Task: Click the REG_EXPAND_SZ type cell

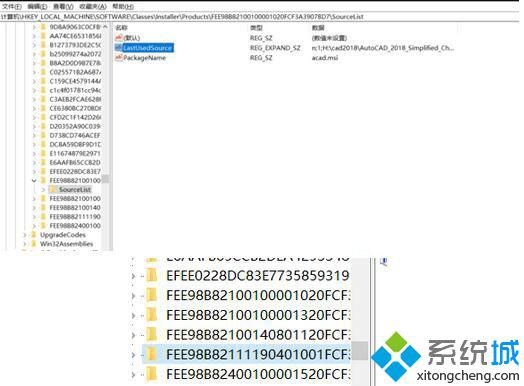Action: [275, 48]
